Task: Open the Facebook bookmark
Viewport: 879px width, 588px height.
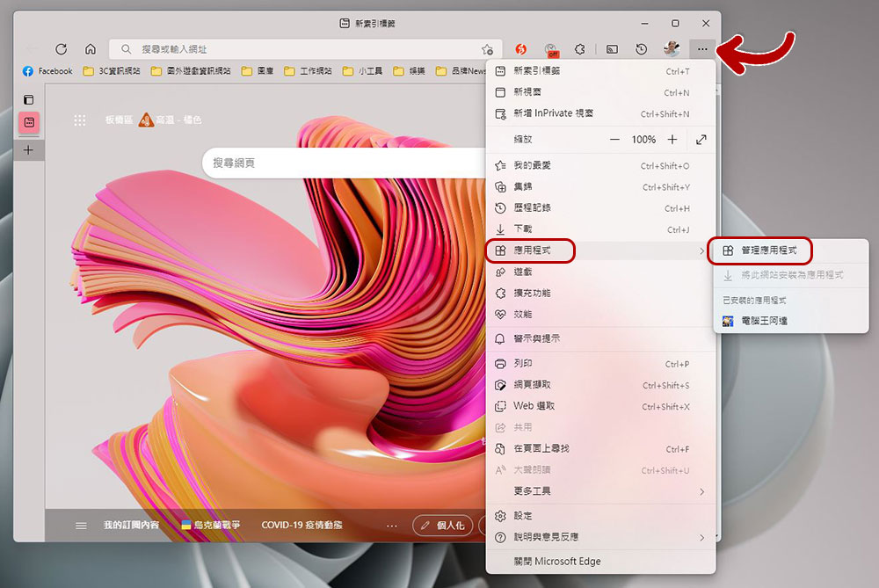Action: [48, 71]
